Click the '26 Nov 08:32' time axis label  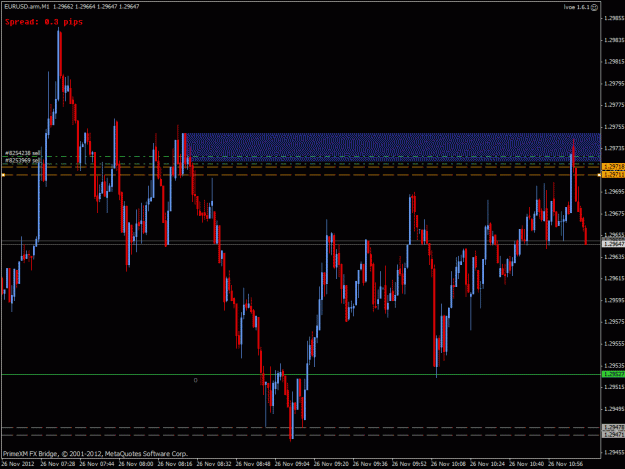point(214,464)
